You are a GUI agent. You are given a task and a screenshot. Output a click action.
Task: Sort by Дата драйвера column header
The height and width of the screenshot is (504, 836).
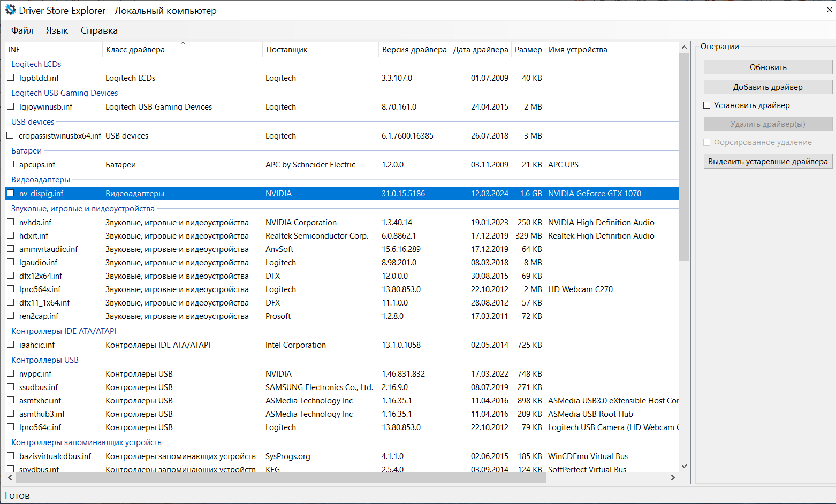(x=481, y=50)
